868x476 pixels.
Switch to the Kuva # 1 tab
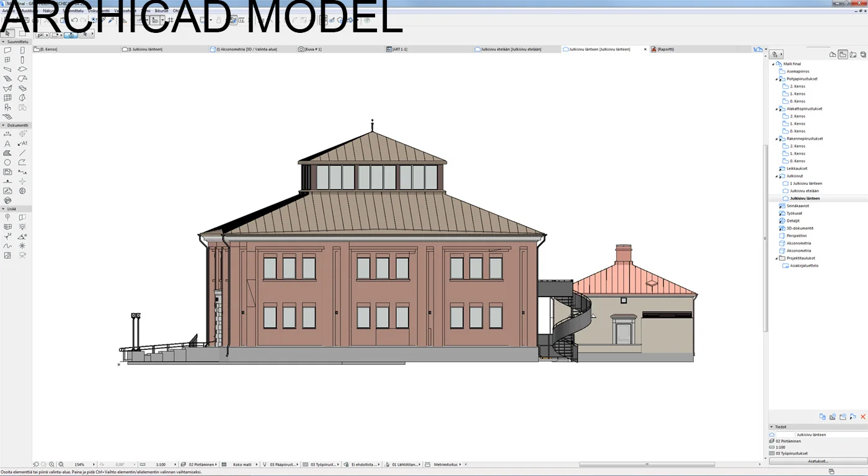(x=340, y=49)
